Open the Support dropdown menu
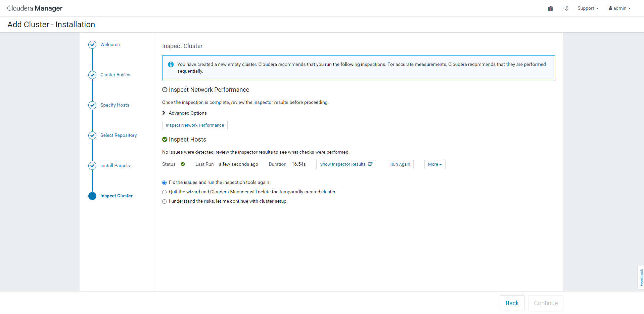Screen dimensions: 644x314 coord(588,8)
